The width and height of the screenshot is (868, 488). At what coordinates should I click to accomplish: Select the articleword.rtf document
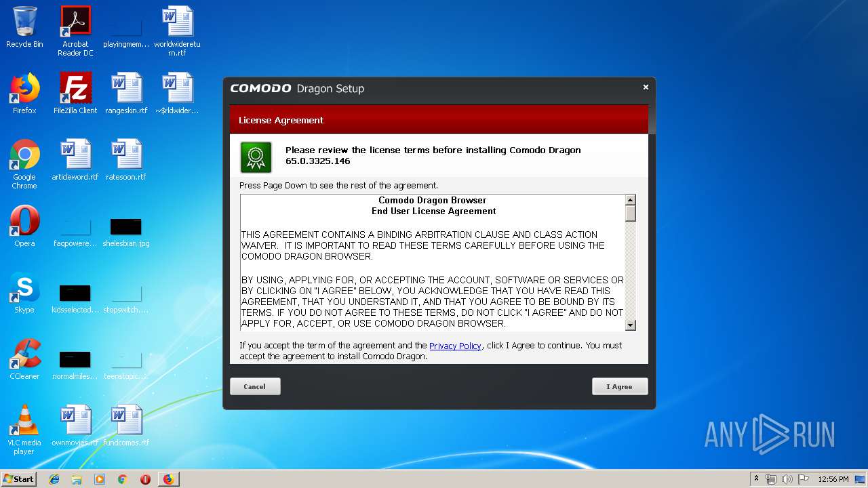coord(75,161)
